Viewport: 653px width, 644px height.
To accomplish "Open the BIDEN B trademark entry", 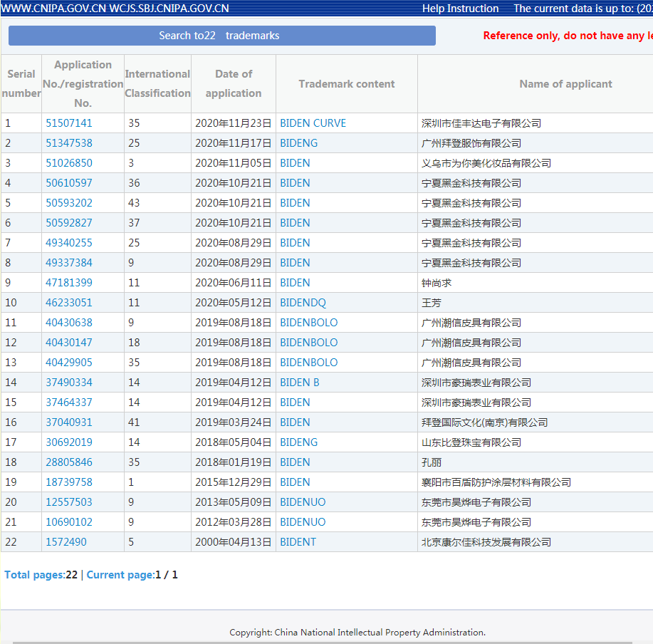I will click(x=299, y=383).
